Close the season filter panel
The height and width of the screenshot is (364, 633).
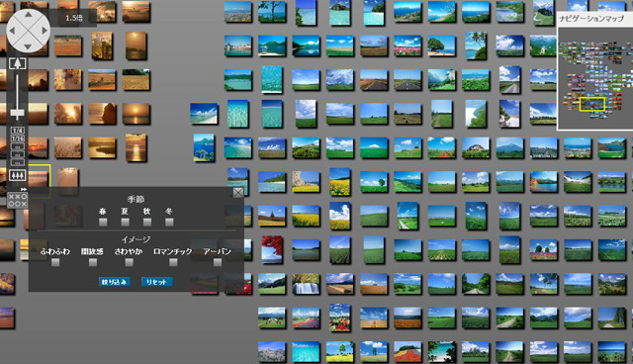(x=238, y=193)
